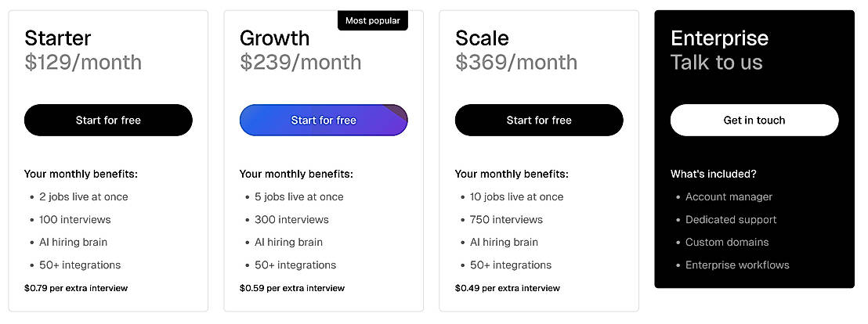Click the Get in touch button
Image resolution: width=868 pixels, height=324 pixels.
(754, 121)
